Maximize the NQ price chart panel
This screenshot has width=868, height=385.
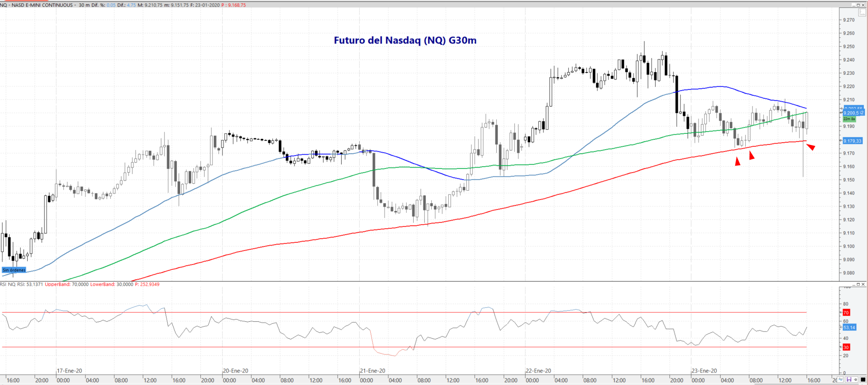tap(858, 5)
